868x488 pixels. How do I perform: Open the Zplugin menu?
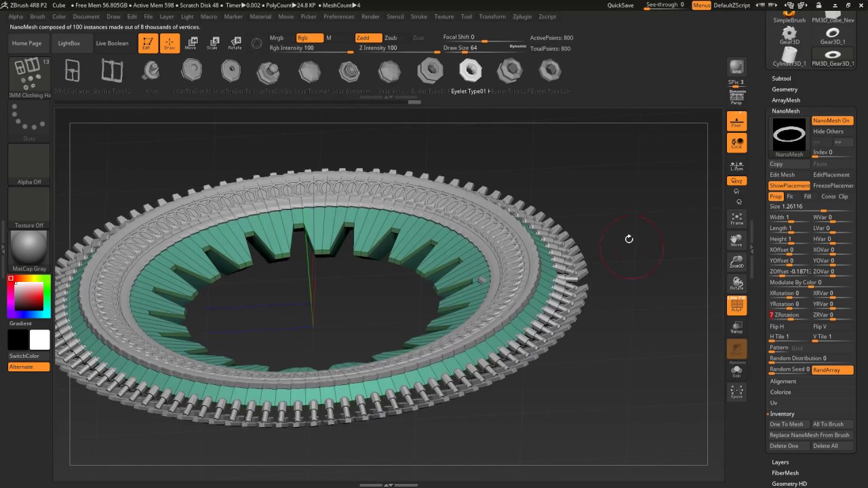[521, 16]
